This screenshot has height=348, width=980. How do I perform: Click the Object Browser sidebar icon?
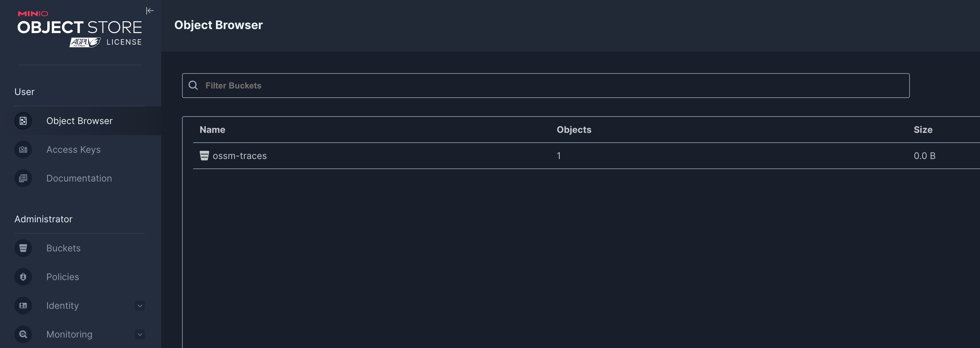pos(23,121)
